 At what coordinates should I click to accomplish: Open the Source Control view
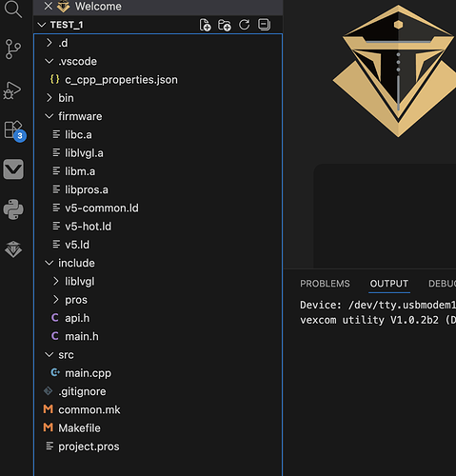[x=13, y=50]
